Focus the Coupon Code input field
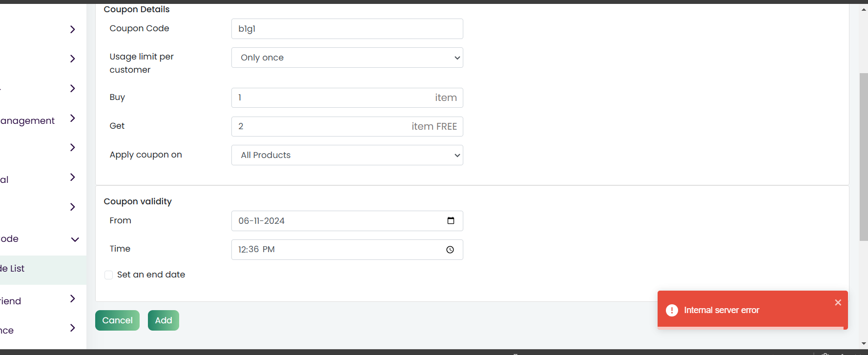Viewport: 868px width, 355px height. point(347,29)
